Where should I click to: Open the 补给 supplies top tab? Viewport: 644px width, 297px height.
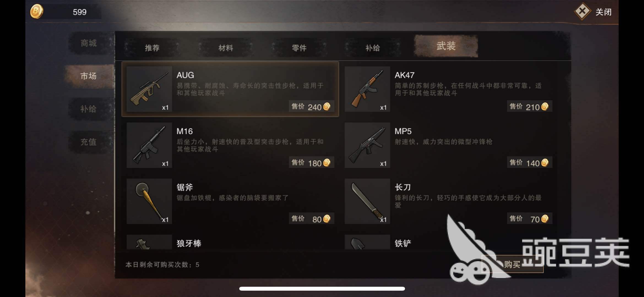pos(373,48)
